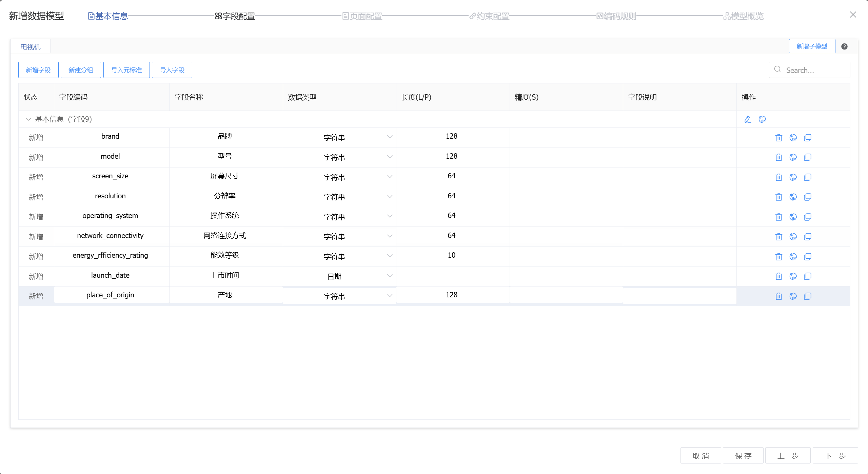The width and height of the screenshot is (868, 474).
Task: Delete the brand field row
Action: (778, 138)
